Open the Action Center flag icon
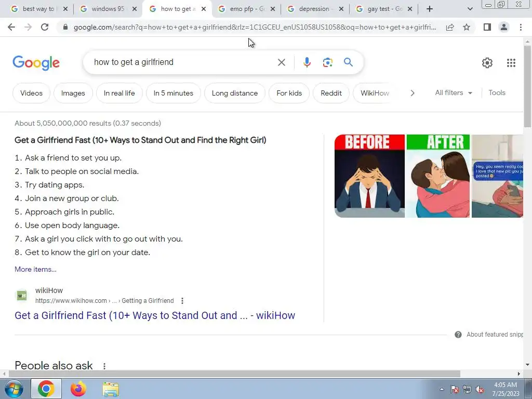This screenshot has height=399, width=532. (x=454, y=390)
